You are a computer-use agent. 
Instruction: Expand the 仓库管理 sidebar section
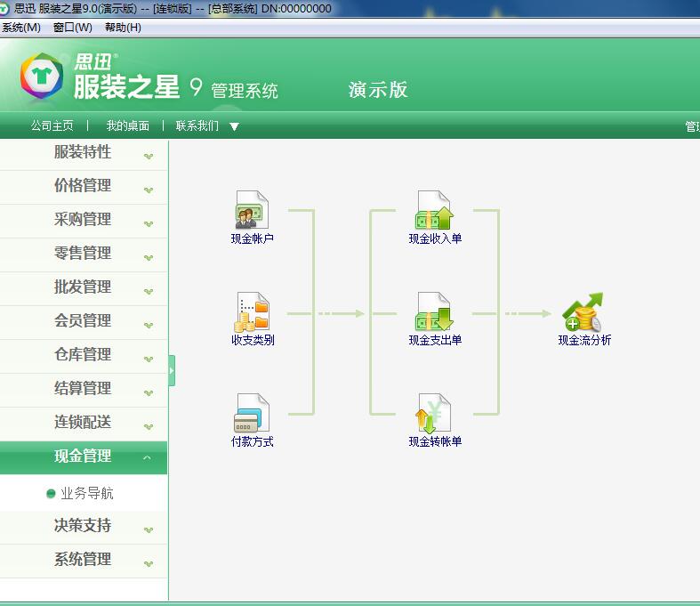click(84, 355)
